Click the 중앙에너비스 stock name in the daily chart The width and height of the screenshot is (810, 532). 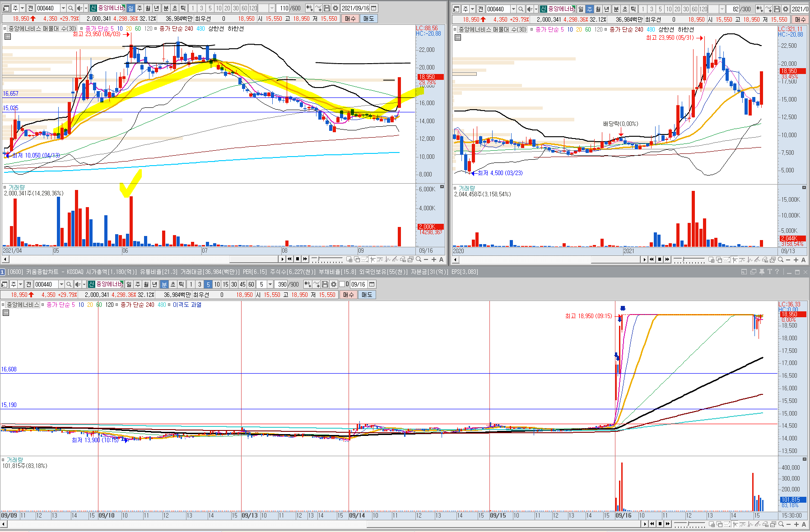[111, 8]
